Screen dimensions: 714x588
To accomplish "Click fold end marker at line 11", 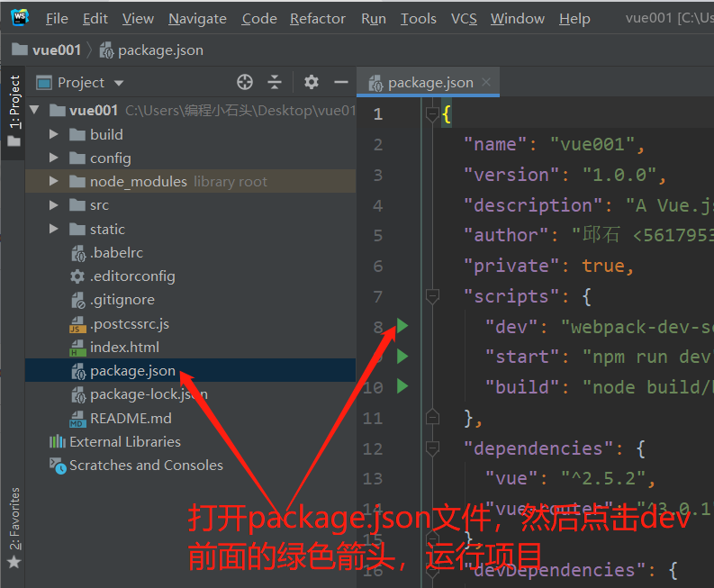I will tap(431, 417).
